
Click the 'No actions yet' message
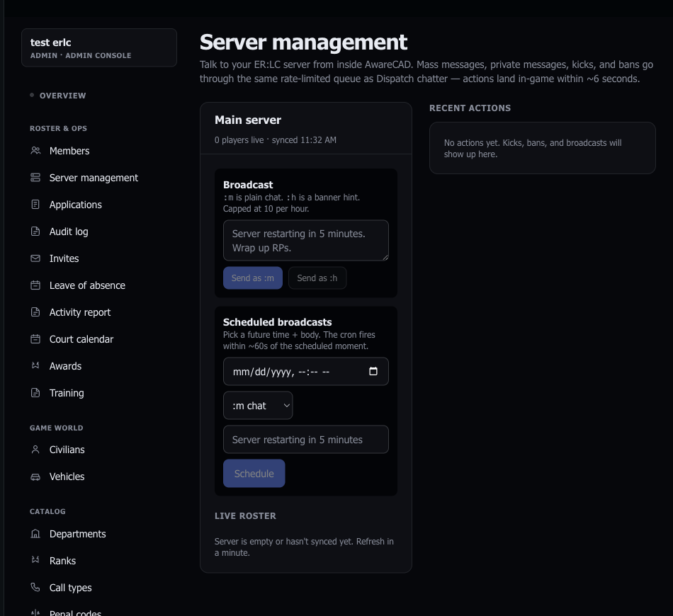(533, 149)
